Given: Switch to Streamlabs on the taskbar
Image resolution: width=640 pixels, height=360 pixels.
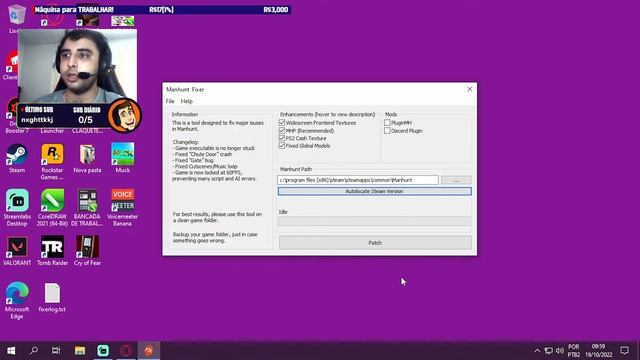Looking at the screenshot, I should pyautogui.click(x=103, y=351).
